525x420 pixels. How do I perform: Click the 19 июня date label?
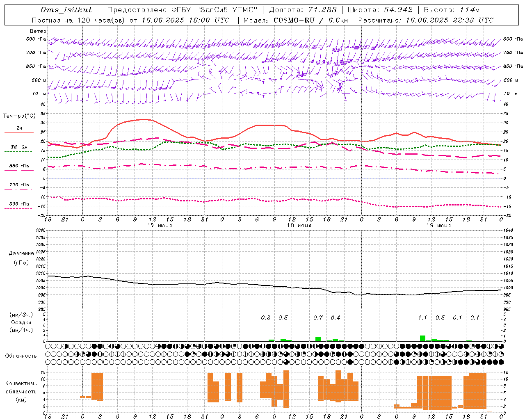point(438,226)
